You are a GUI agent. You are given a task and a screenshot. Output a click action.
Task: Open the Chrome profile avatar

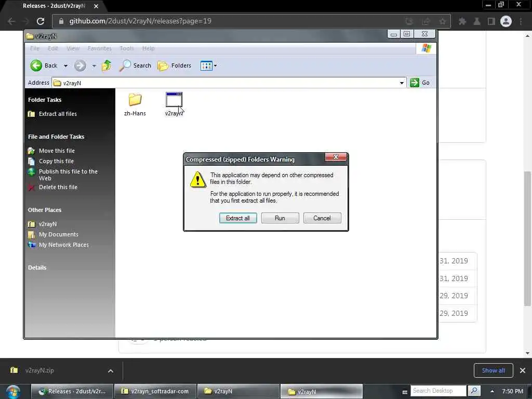tap(506, 21)
